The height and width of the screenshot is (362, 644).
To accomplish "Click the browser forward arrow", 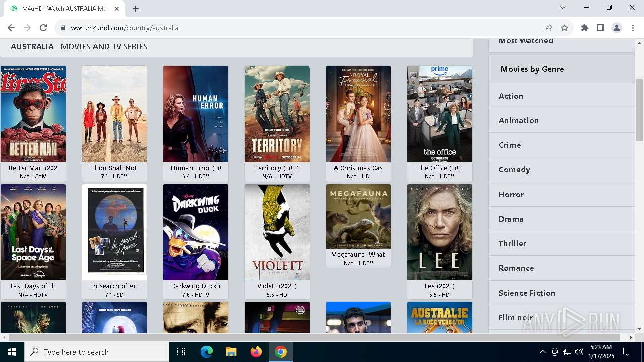I will click(x=27, y=28).
